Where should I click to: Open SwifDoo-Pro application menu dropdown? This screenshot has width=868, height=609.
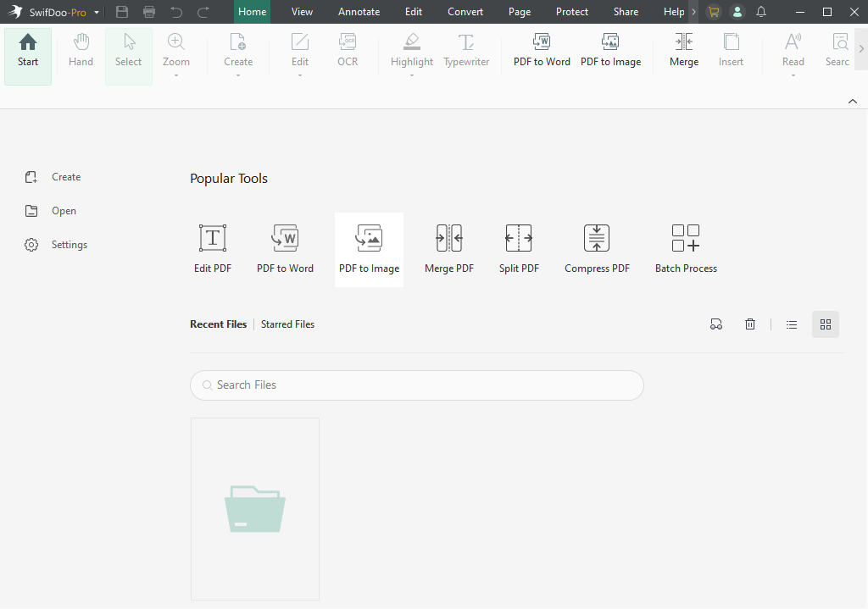pos(97,12)
